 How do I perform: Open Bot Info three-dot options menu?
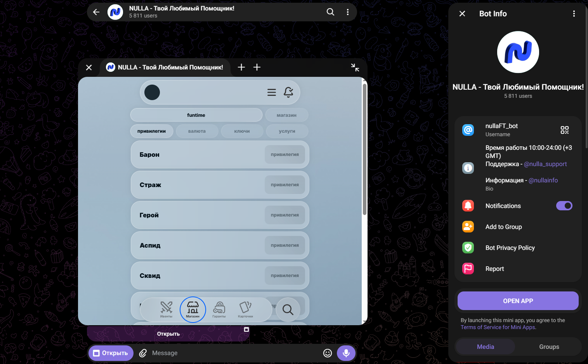pos(574,14)
